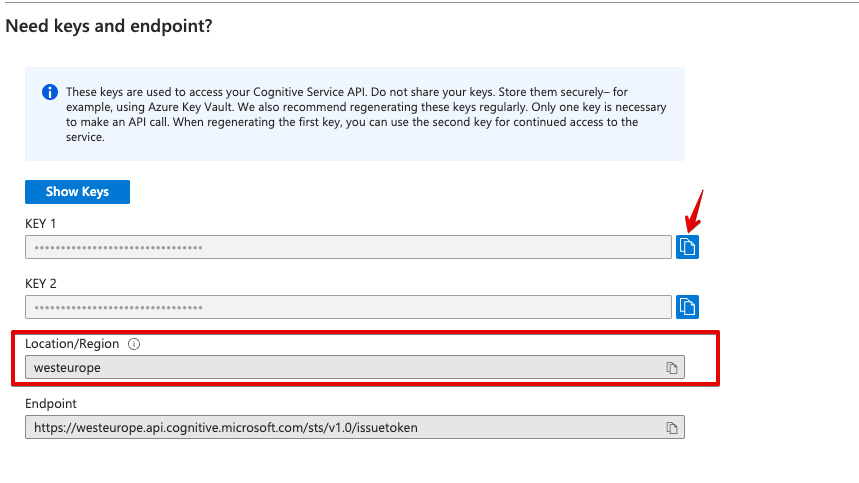Image resolution: width=859 pixels, height=483 pixels.
Task: Focus the masked KEY 1 field
Action: (347, 247)
